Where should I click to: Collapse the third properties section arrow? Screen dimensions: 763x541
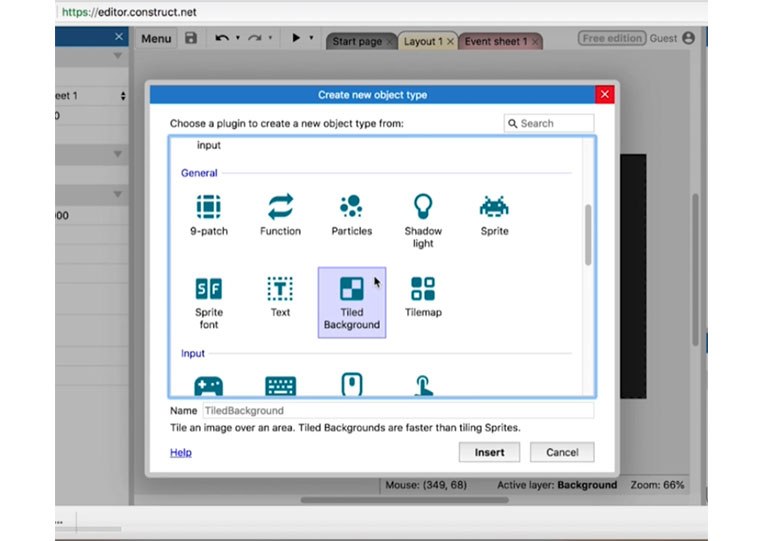pyautogui.click(x=117, y=195)
